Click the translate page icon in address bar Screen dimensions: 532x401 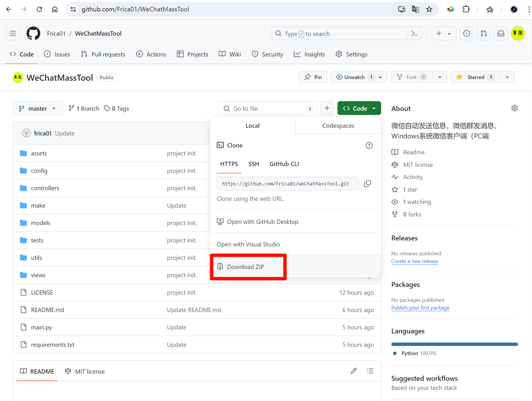pos(415,9)
